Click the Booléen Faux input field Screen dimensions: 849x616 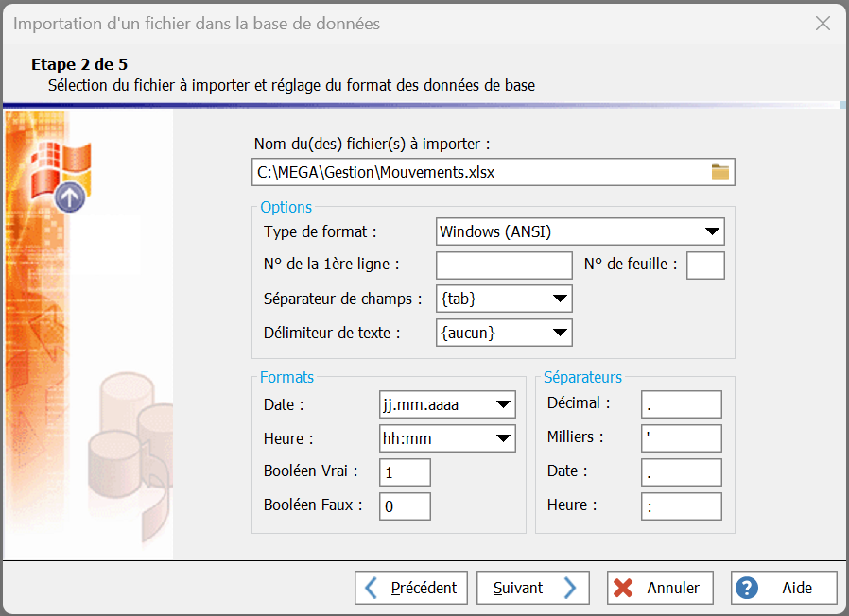pos(405,506)
